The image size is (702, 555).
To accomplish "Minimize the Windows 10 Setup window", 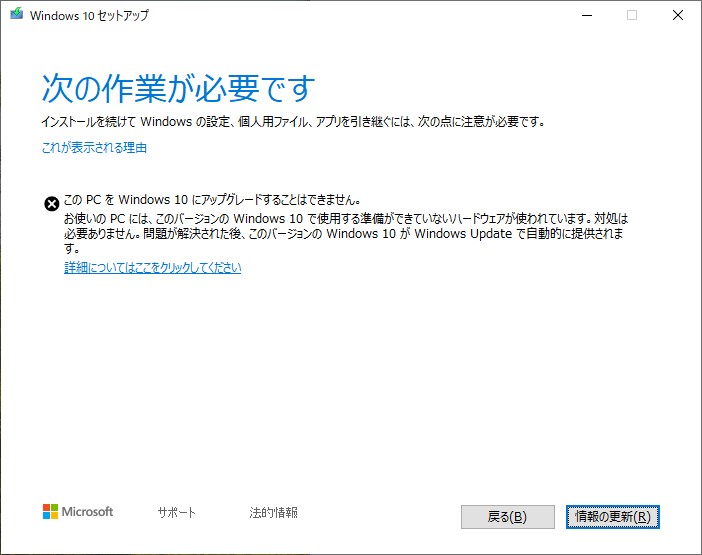I will [x=587, y=15].
